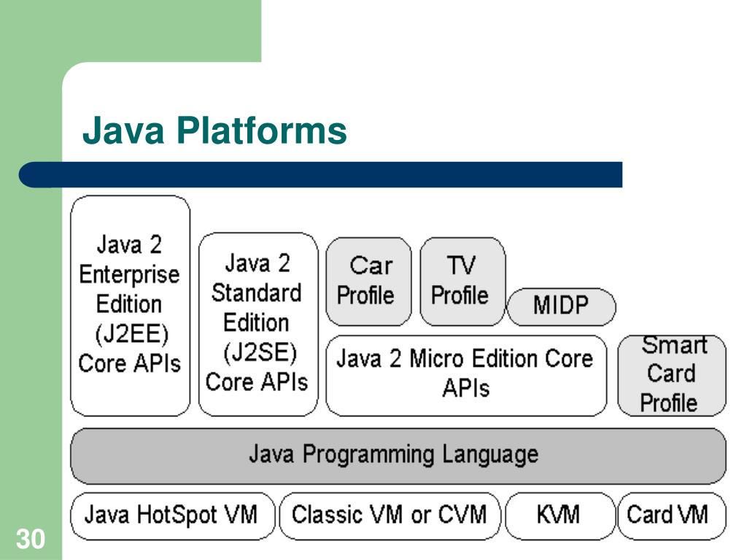Select the Java 2 Standard Edition (J2SE) box

pos(258,324)
